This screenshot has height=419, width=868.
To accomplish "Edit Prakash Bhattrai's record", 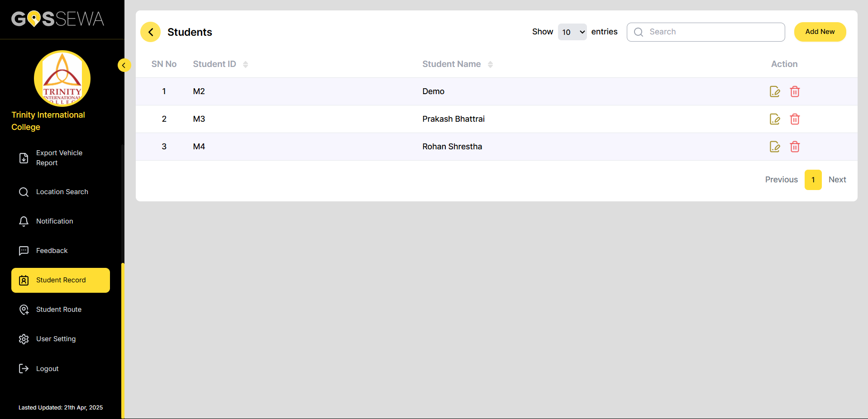I will [x=775, y=119].
